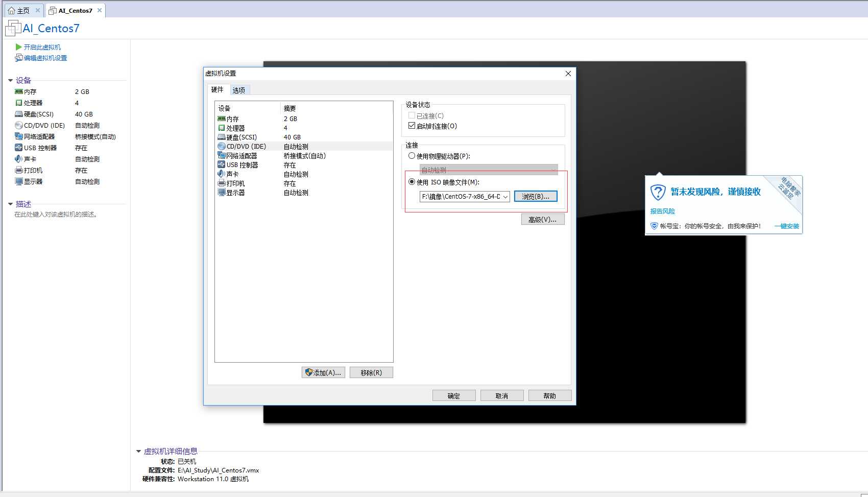868x497 pixels.
Task: Switch to the 选项 tab in the settings dialog
Action: (239, 90)
